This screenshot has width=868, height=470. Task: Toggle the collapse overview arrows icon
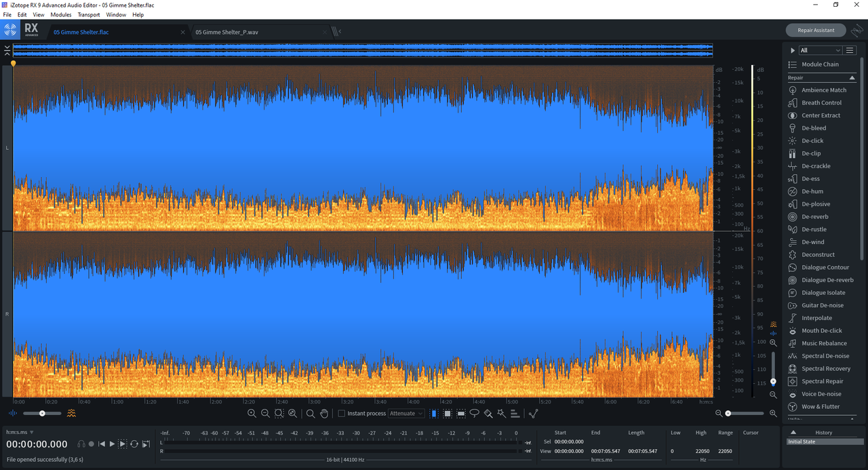[7, 50]
